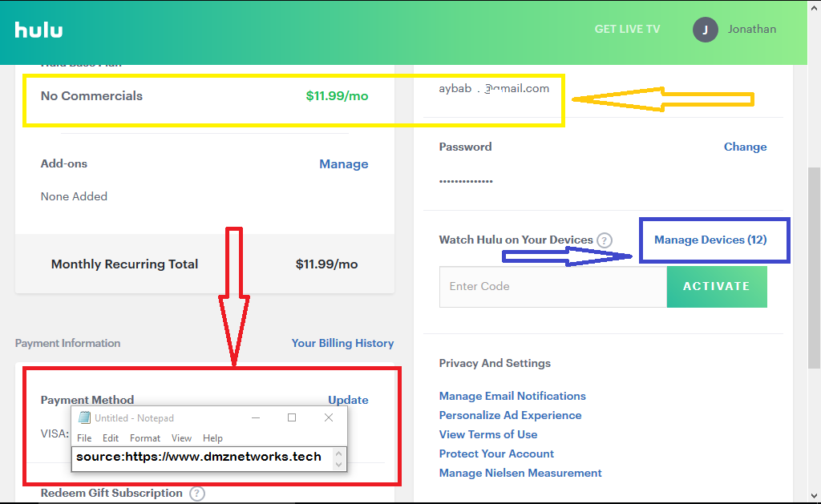This screenshot has height=504, width=821.
Task: Open Notepad's View menu
Action: tap(181, 438)
